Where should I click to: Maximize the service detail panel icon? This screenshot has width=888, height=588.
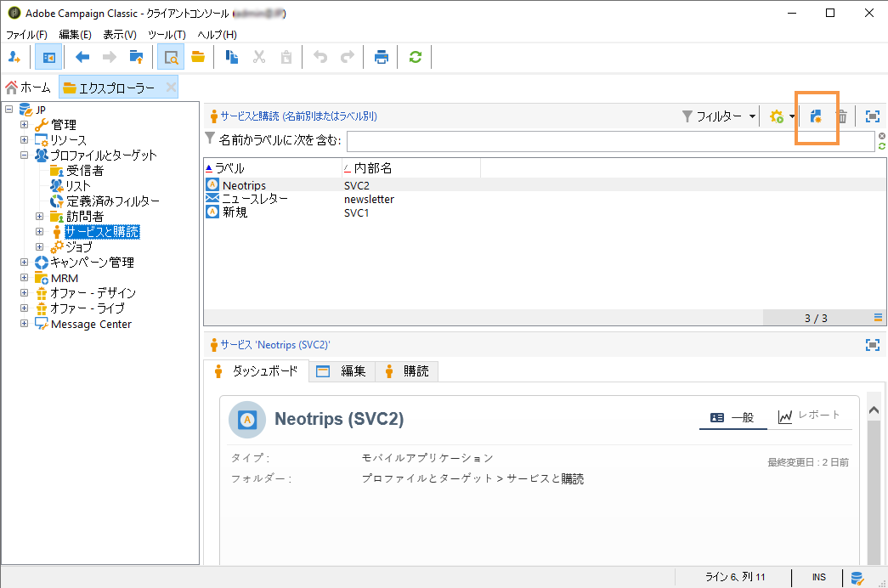pyautogui.click(x=873, y=345)
